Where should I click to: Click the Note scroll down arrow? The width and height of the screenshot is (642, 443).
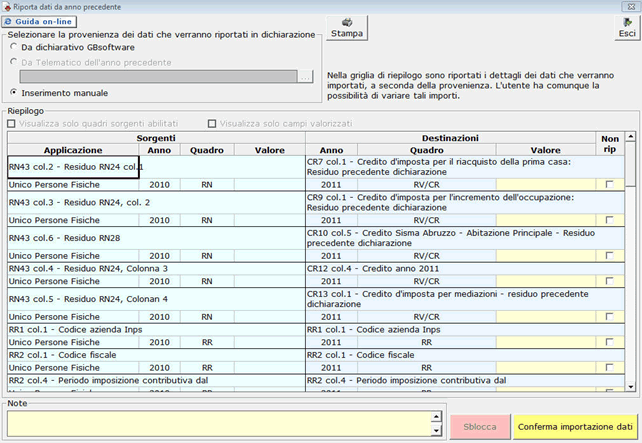click(436, 431)
